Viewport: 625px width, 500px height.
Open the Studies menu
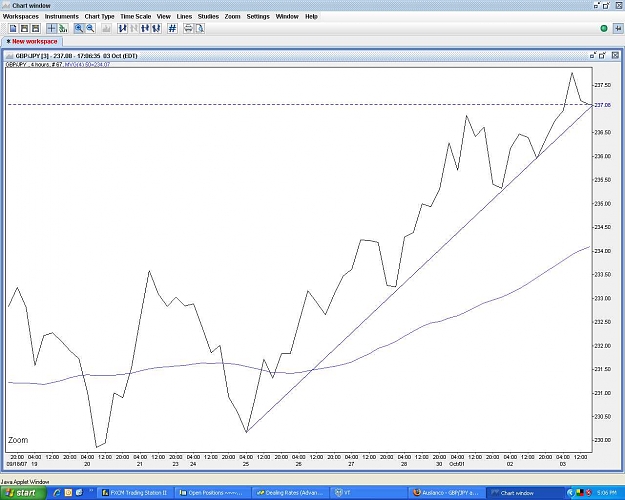pos(208,16)
